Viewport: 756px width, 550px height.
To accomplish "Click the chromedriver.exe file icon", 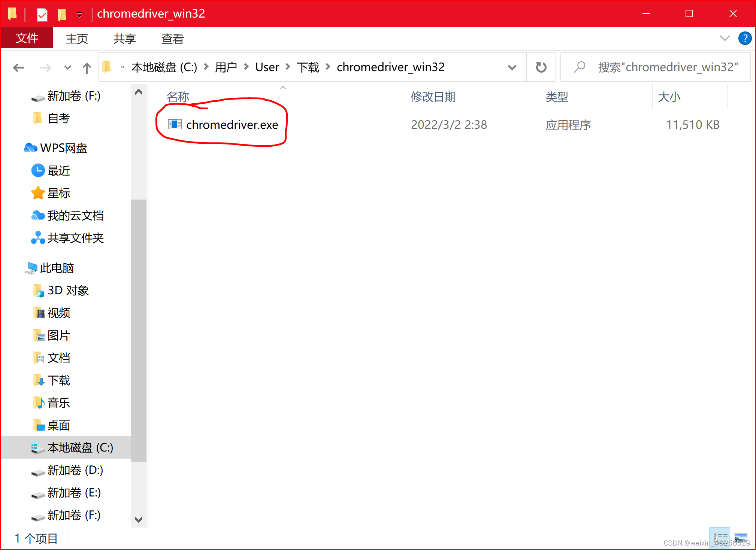I will pos(175,124).
